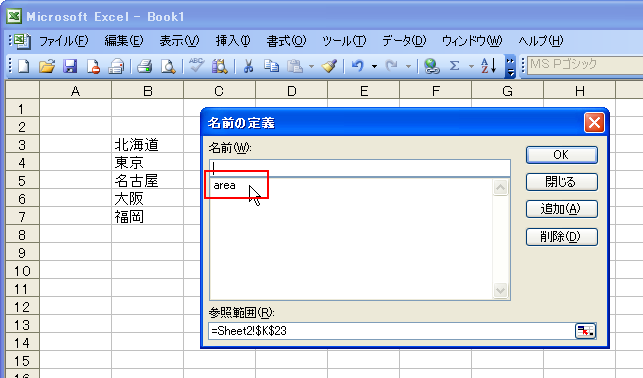Click the 追加(A) button to add name

[561, 209]
